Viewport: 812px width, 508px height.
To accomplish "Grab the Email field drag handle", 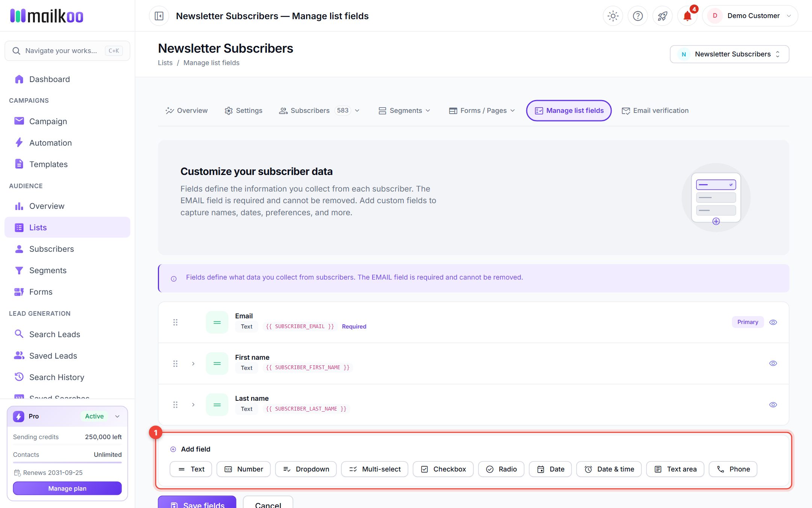I will coord(175,322).
